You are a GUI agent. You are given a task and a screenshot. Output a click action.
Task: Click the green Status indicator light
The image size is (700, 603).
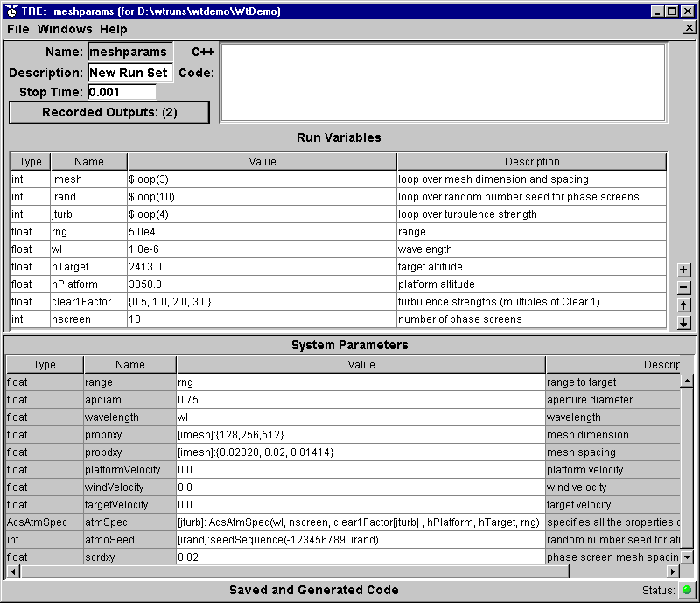tap(687, 590)
